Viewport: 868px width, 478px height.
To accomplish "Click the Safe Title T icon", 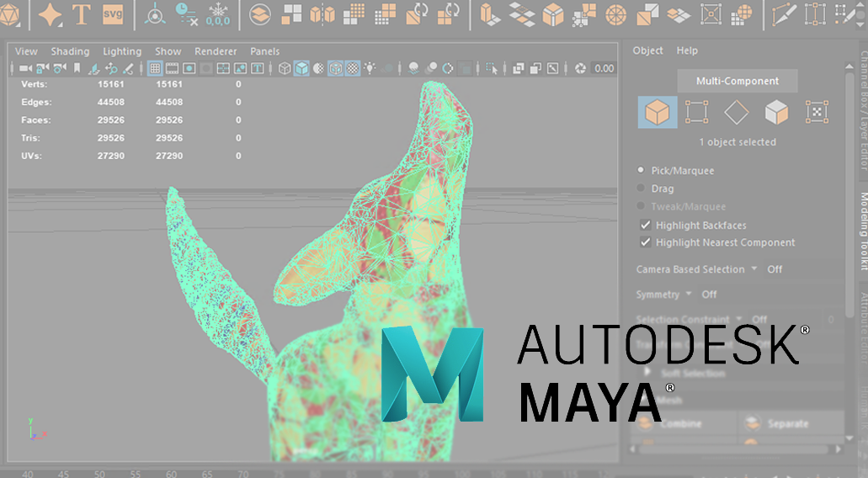I will (x=258, y=68).
